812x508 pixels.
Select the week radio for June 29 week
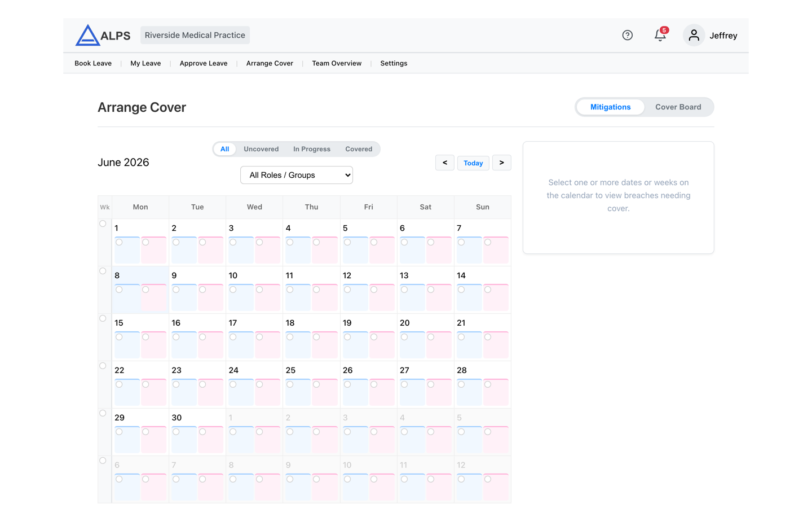click(x=103, y=413)
